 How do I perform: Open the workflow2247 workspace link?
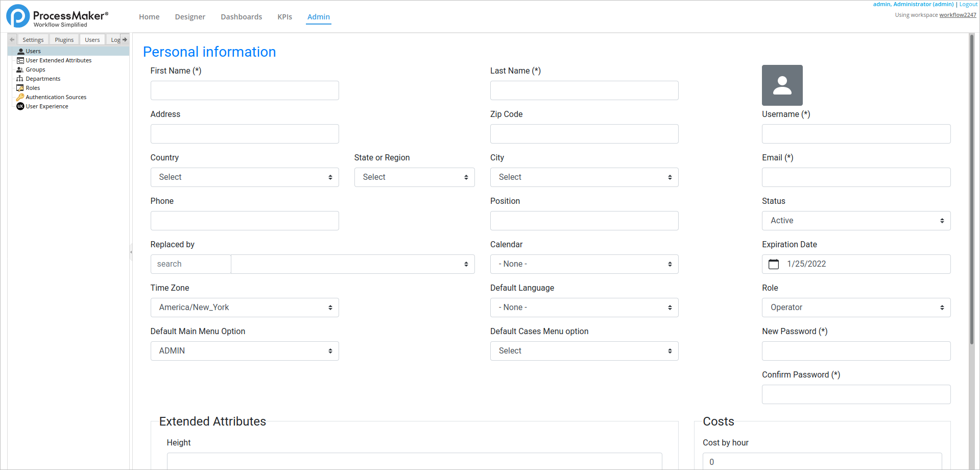958,15
